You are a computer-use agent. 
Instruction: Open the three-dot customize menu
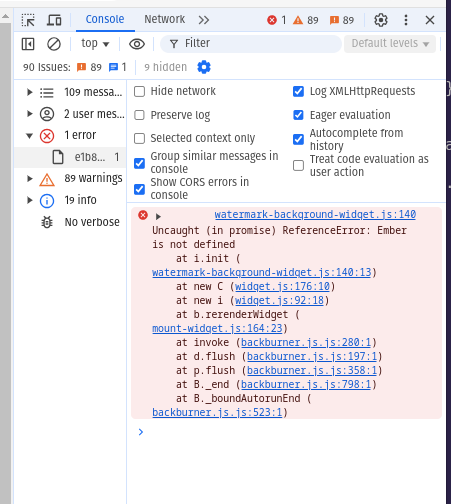click(406, 20)
